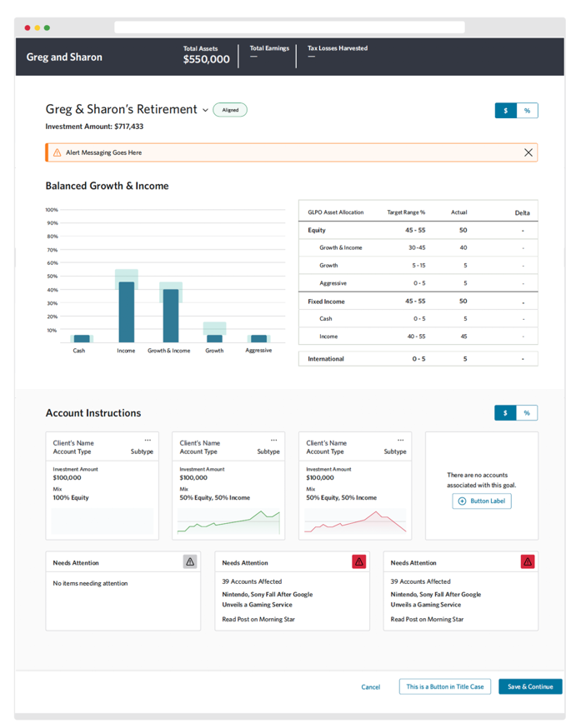The image size is (581, 728).
Task: Open Read Post on Morning Star in right card
Action: (x=427, y=619)
